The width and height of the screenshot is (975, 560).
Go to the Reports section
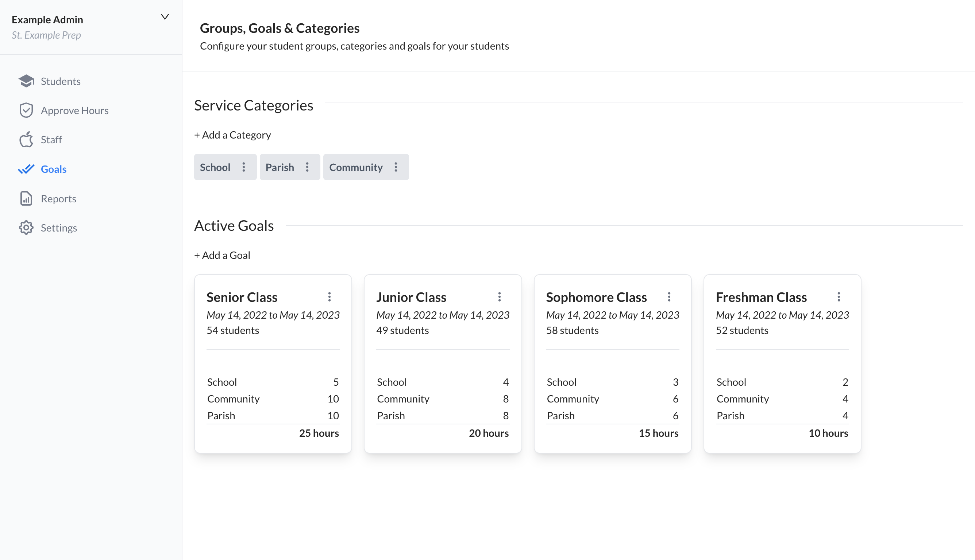[x=58, y=198]
